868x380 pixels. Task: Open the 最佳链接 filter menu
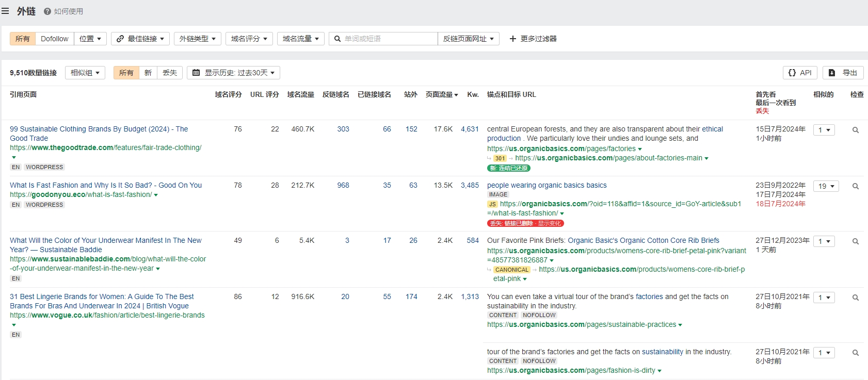(x=140, y=39)
